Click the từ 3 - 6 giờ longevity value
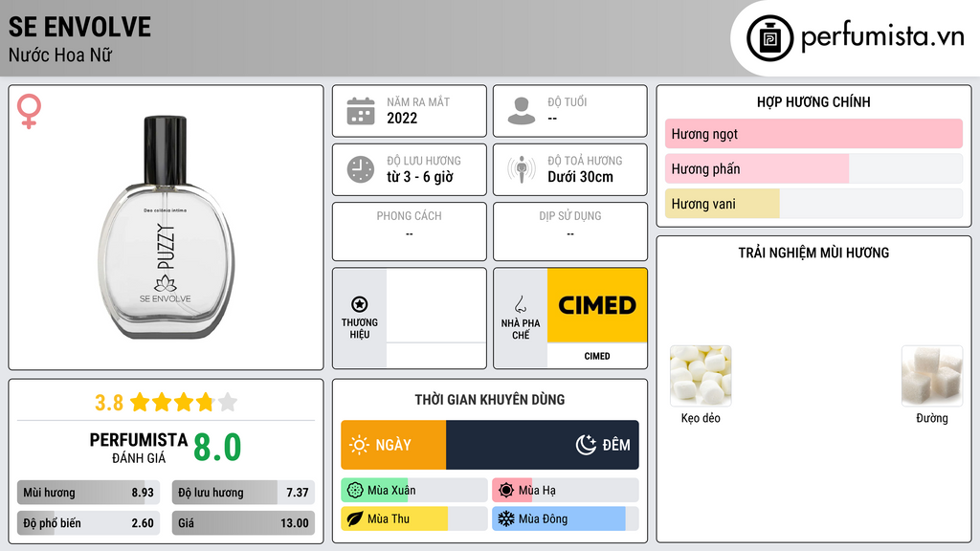Image resolution: width=980 pixels, height=551 pixels. 420,177
